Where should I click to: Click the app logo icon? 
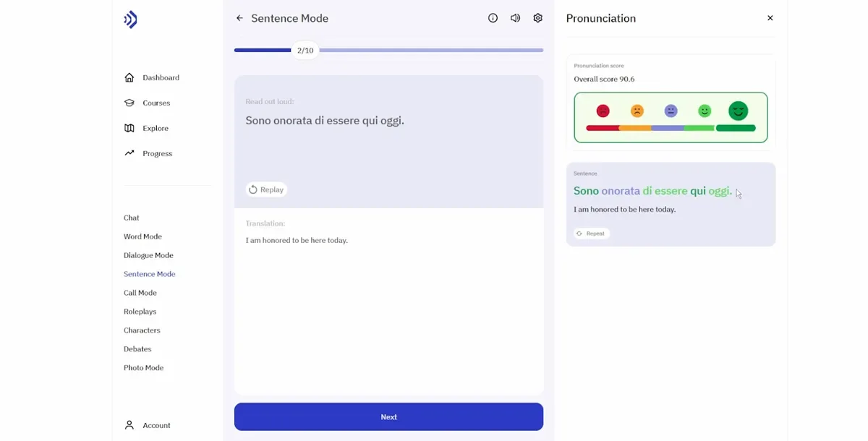coord(130,20)
